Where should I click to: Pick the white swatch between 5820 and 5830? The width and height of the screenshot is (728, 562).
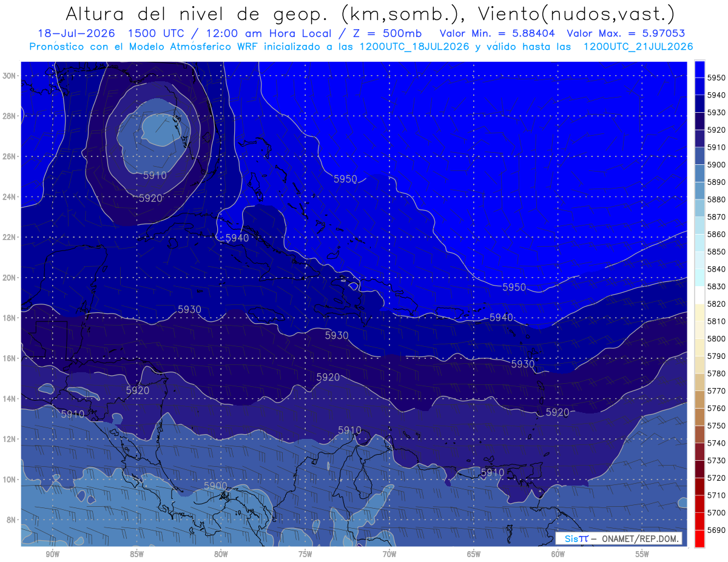click(699, 295)
